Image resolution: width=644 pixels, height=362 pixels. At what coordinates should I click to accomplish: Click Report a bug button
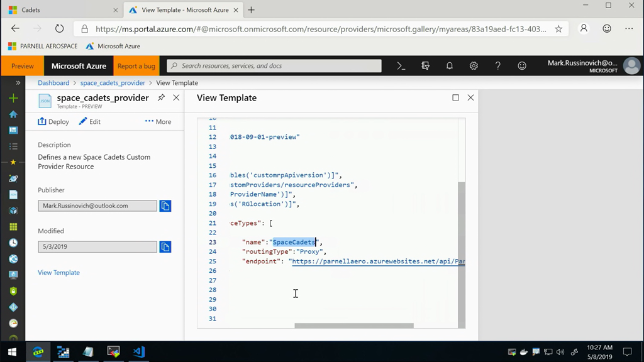(136, 66)
